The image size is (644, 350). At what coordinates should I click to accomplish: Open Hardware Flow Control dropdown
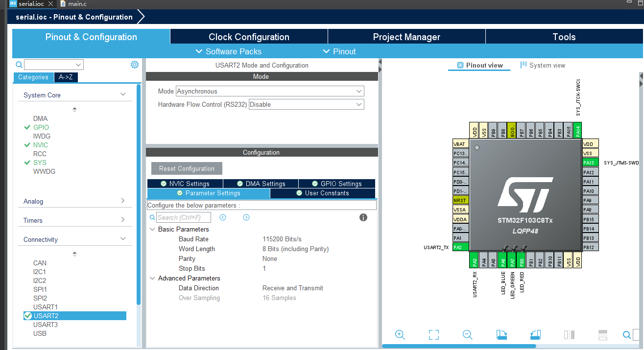(x=307, y=104)
